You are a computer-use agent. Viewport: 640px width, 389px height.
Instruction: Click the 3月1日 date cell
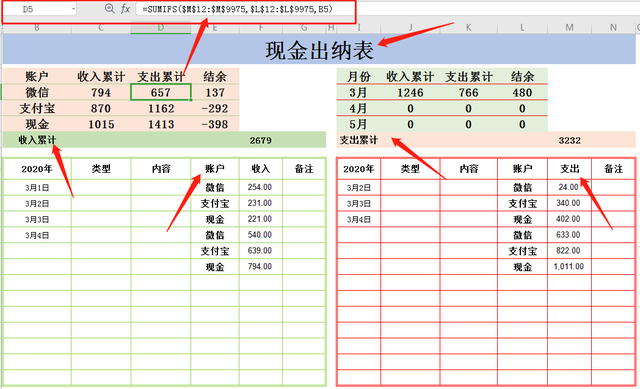[37, 188]
